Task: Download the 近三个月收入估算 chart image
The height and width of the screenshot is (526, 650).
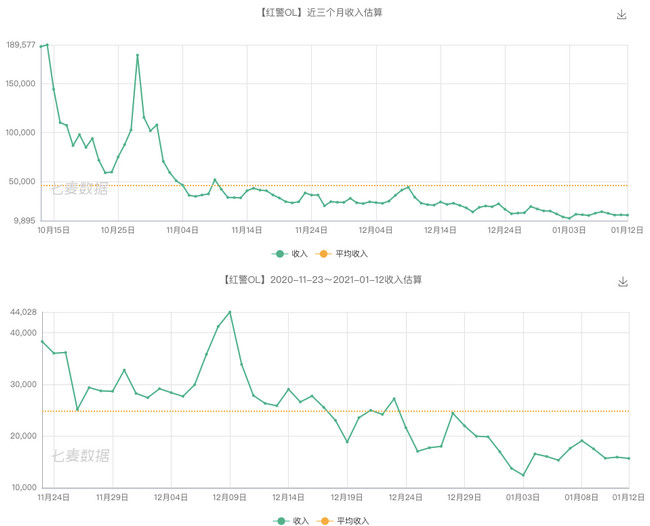Action: [x=621, y=15]
